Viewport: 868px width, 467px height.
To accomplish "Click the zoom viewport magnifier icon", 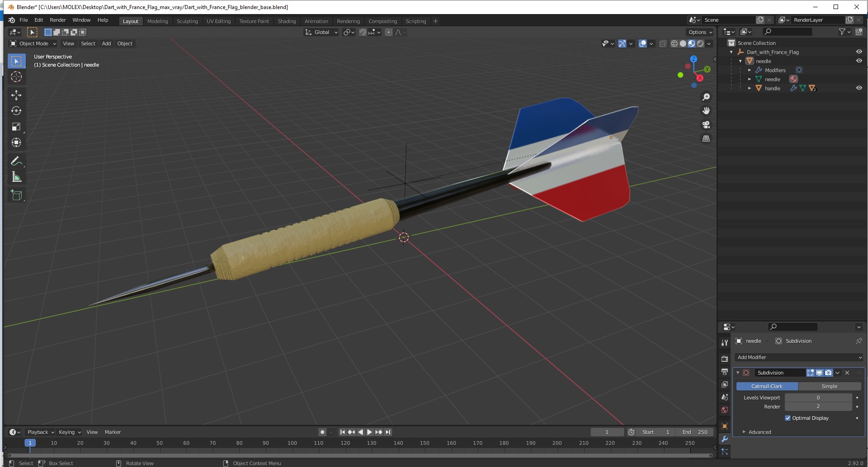I will (x=706, y=97).
